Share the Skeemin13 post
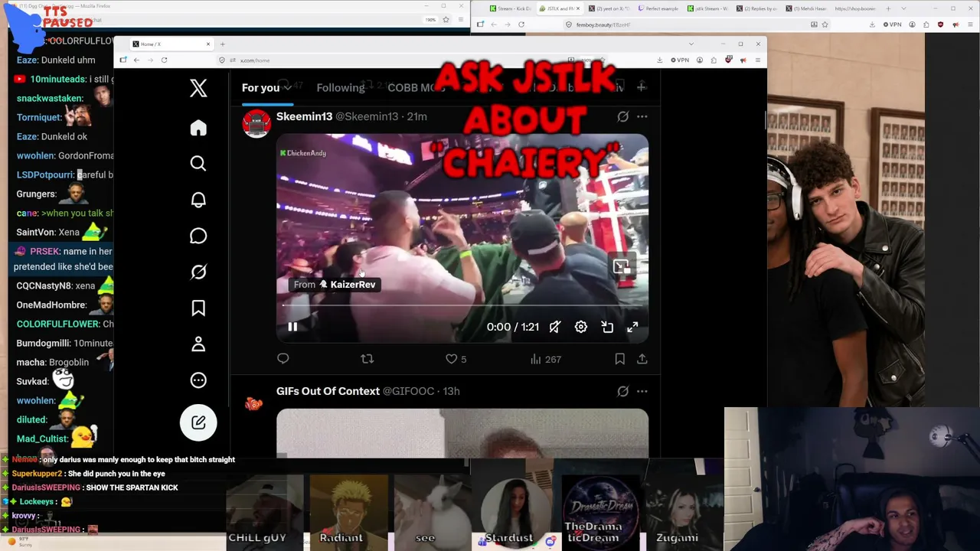This screenshot has width=980, height=551. (642, 358)
